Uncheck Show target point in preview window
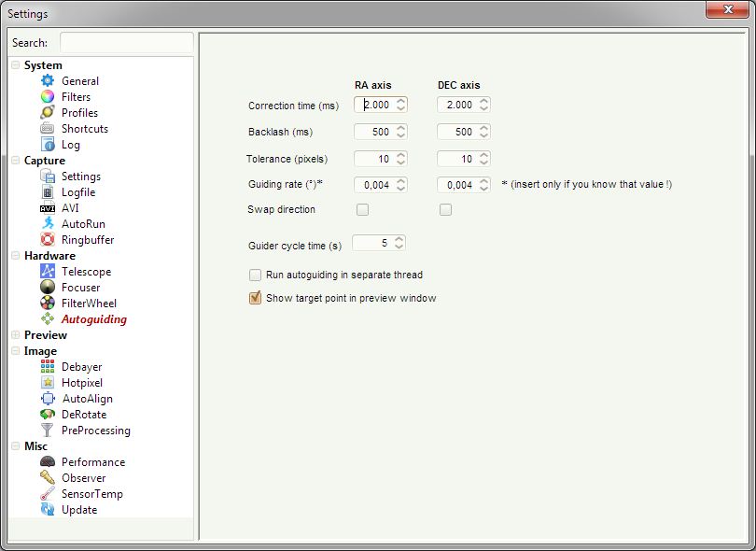The height and width of the screenshot is (551, 756). point(255,298)
